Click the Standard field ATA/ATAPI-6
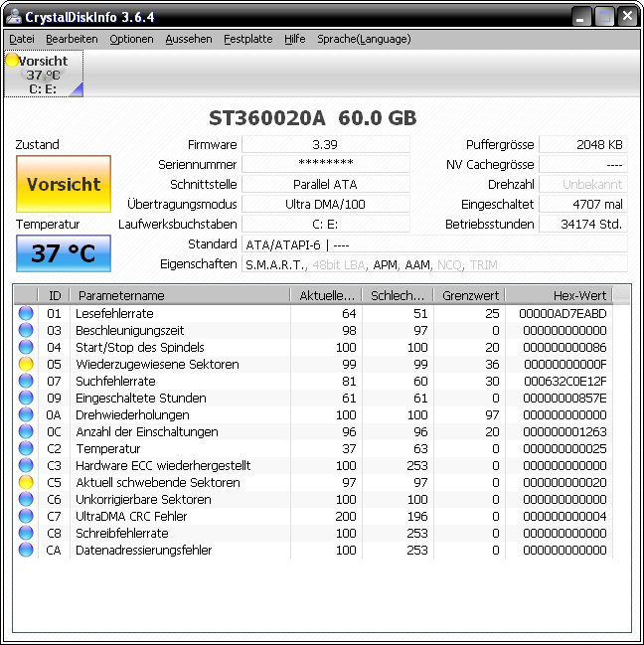 point(434,243)
